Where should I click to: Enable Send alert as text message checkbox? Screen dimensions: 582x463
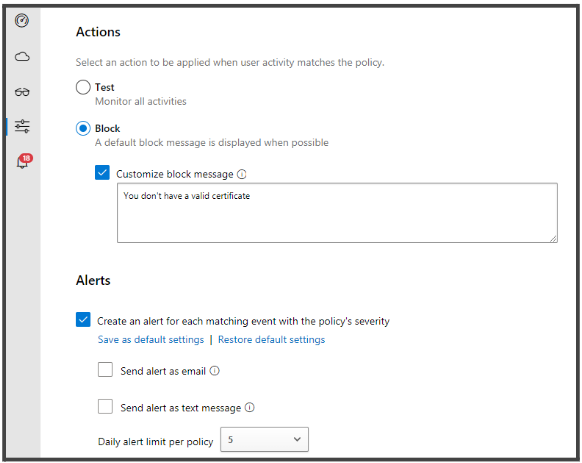(105, 407)
